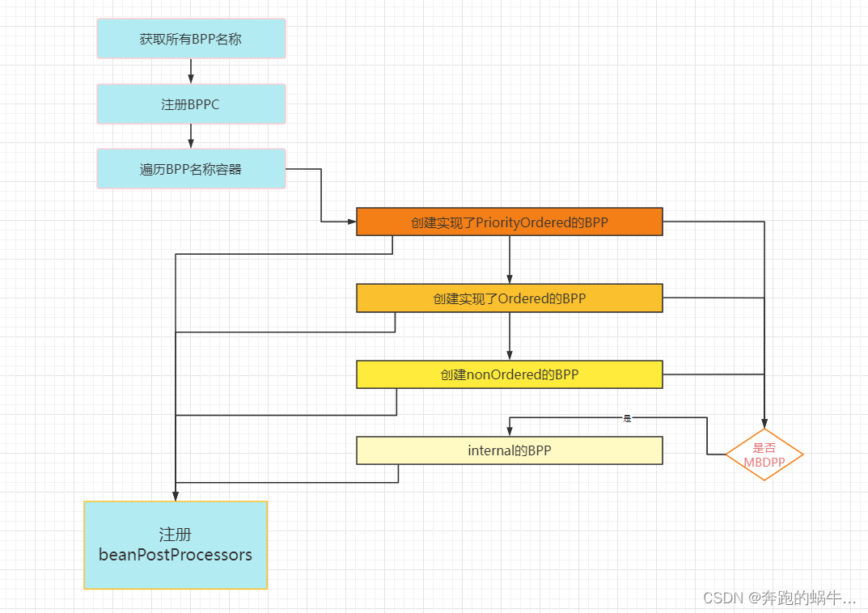Select the 获取所有BPP名称 box
This screenshot has width=868, height=613.
(x=191, y=39)
